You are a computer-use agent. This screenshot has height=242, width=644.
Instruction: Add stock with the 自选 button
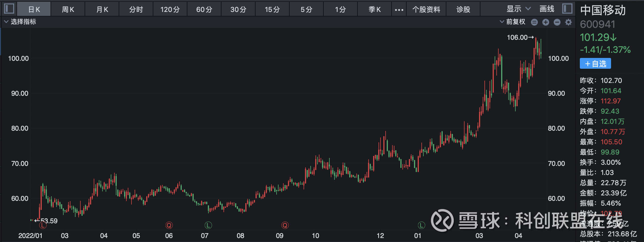pos(595,63)
